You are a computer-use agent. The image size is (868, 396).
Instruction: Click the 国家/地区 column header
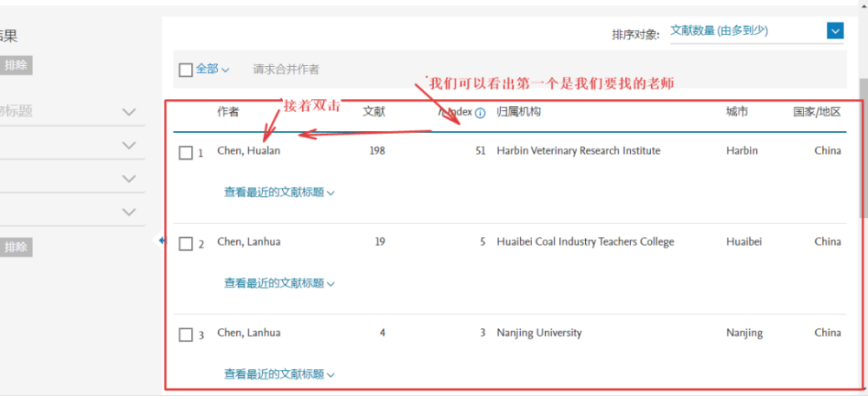coord(817,112)
